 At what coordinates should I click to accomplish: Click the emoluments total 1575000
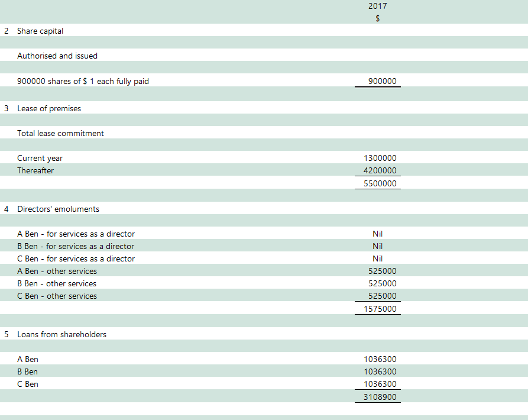tap(380, 309)
